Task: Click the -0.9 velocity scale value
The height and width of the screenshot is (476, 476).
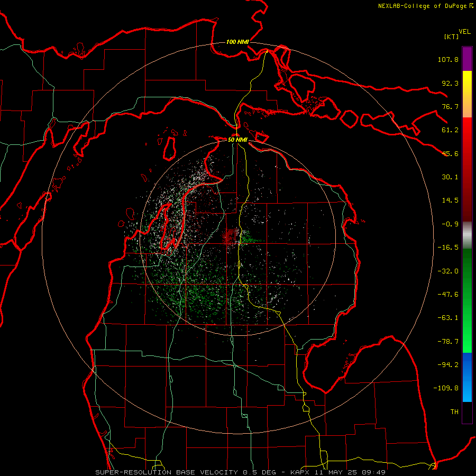Action: pyautogui.click(x=450, y=224)
